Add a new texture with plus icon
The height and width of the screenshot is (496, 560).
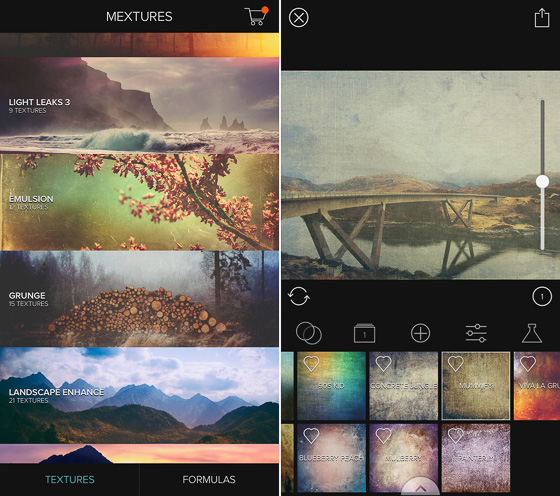420,333
